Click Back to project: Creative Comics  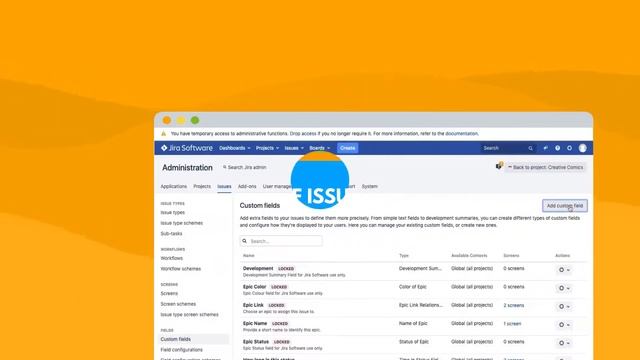pyautogui.click(x=545, y=167)
